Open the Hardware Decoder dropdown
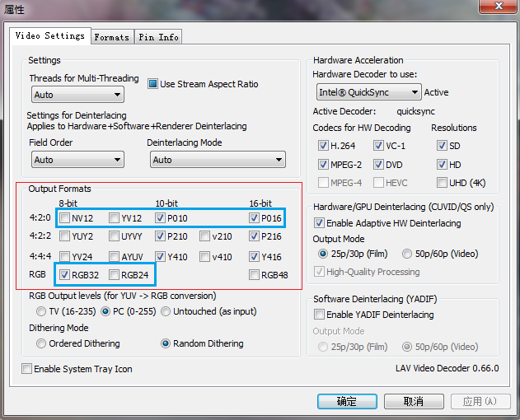 [368, 92]
